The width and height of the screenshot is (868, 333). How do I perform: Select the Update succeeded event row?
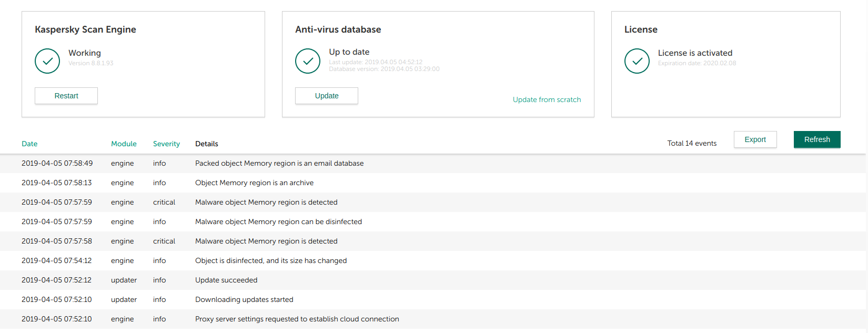[x=226, y=280]
